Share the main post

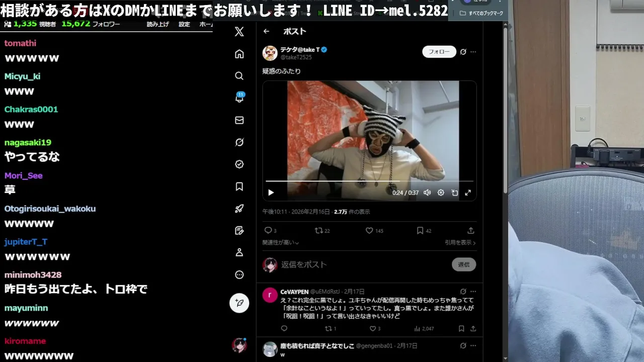point(471,230)
